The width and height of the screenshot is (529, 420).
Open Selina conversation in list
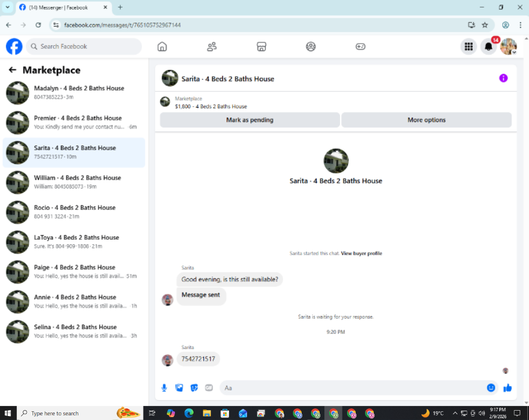tap(74, 331)
